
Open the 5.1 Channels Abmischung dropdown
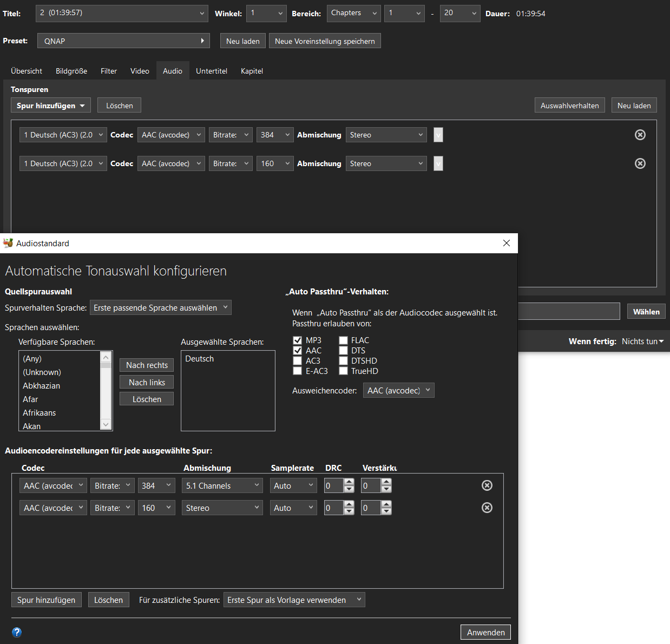tap(222, 485)
